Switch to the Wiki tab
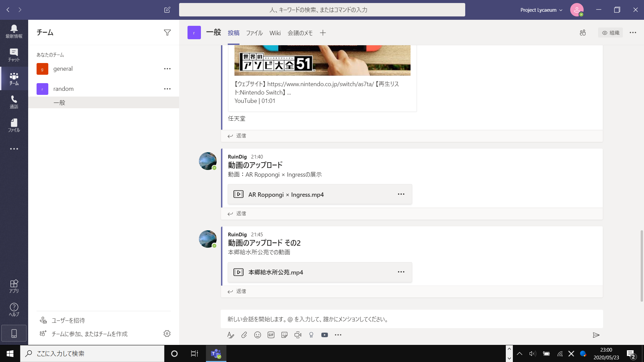Image resolution: width=644 pixels, height=362 pixels. click(x=275, y=33)
